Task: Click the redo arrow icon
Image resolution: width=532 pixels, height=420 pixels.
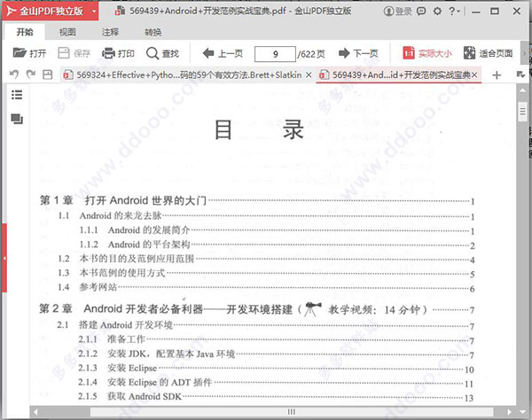Action: coord(31,74)
